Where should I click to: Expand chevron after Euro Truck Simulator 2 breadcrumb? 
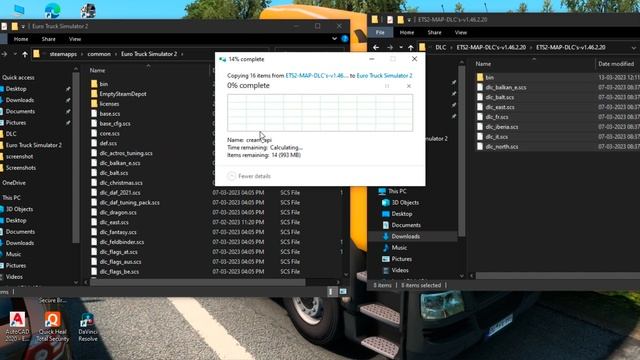(x=182, y=54)
